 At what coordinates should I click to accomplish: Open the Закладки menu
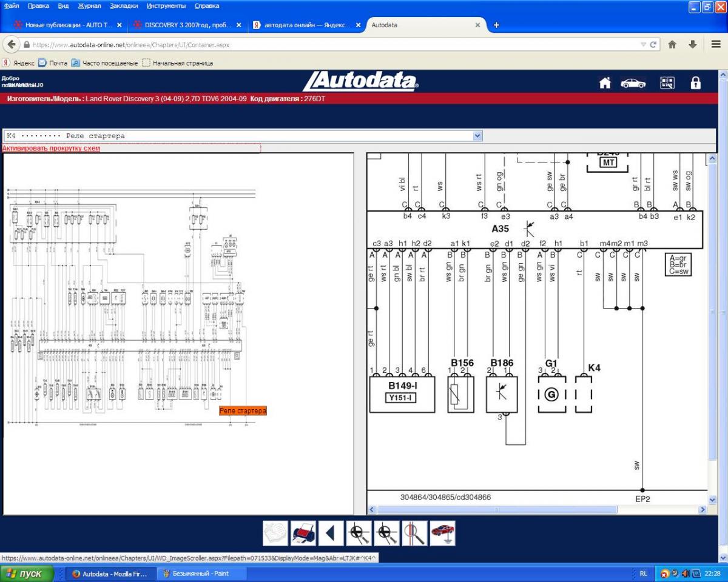(x=124, y=6)
